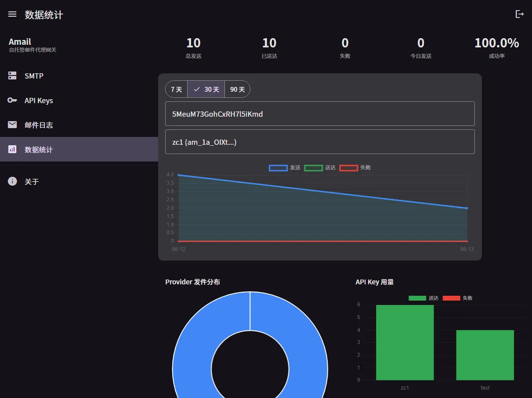Click the Amail brand title

(x=20, y=42)
